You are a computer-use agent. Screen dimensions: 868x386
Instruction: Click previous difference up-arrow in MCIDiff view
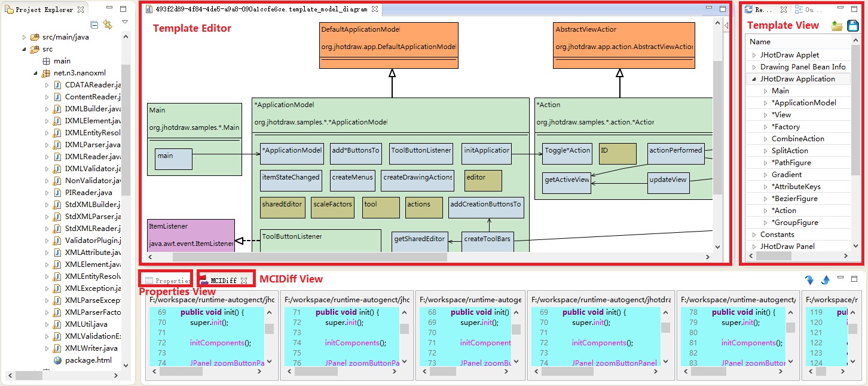pyautogui.click(x=826, y=279)
